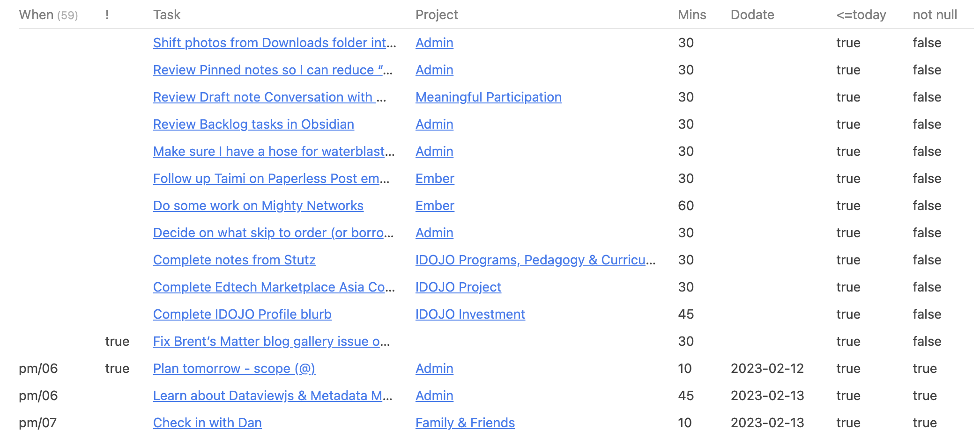Open 'Complete notes from Stutz' task link
This screenshot has width=980, height=438.
tap(234, 260)
